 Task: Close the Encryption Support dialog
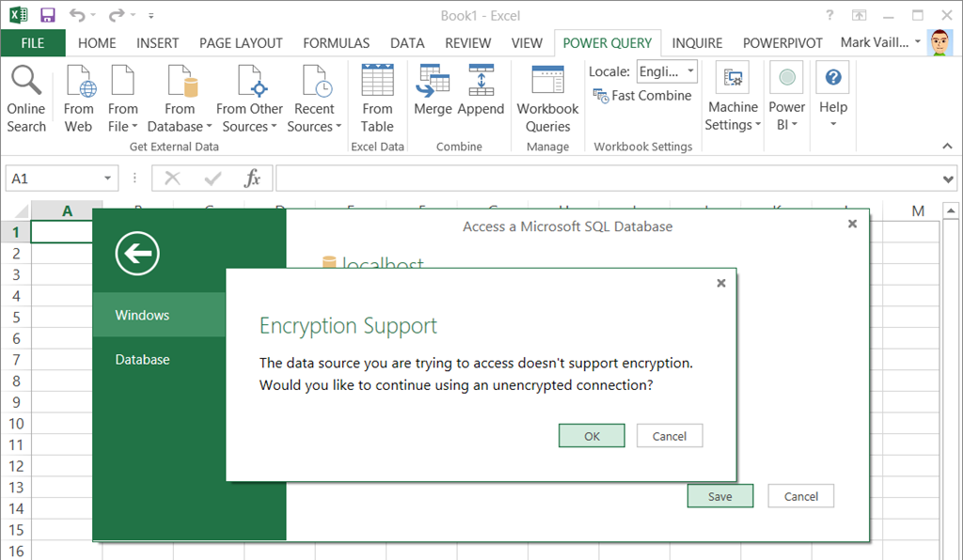pyautogui.click(x=721, y=283)
